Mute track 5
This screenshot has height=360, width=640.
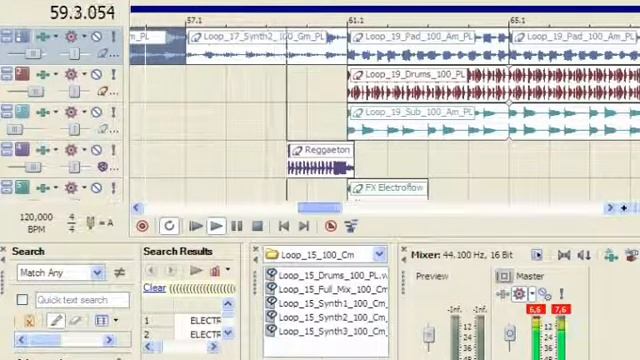pyautogui.click(x=96, y=188)
